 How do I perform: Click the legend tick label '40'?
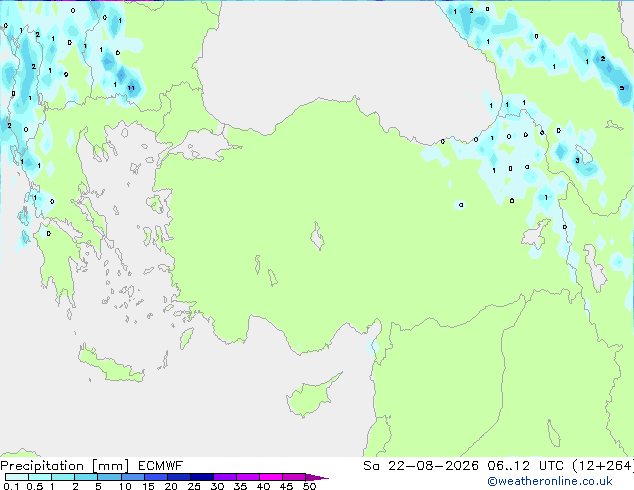click(263, 486)
